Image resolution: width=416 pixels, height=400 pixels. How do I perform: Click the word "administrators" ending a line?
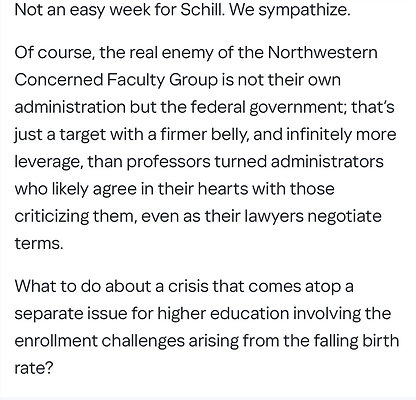(x=327, y=162)
